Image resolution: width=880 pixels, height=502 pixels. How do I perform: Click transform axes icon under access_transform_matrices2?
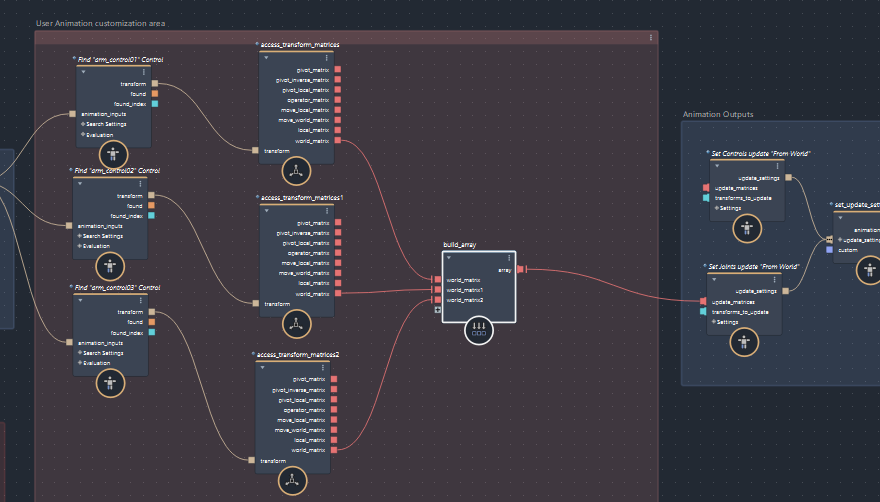click(292, 481)
